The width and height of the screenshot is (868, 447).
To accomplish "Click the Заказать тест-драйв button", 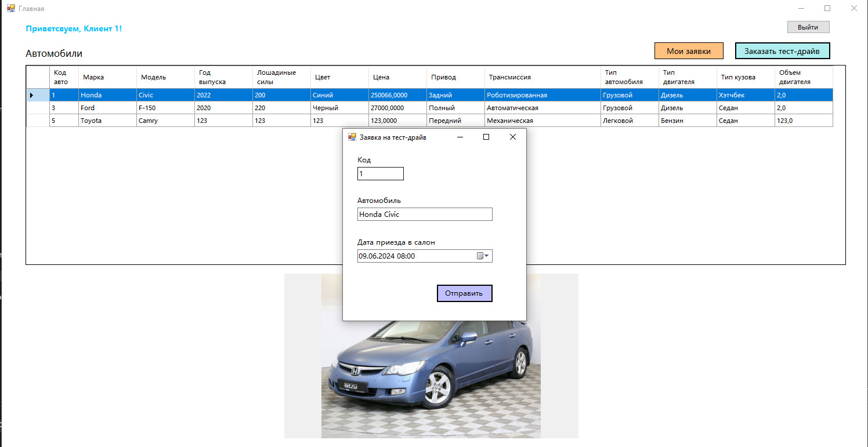I will pyautogui.click(x=782, y=51).
